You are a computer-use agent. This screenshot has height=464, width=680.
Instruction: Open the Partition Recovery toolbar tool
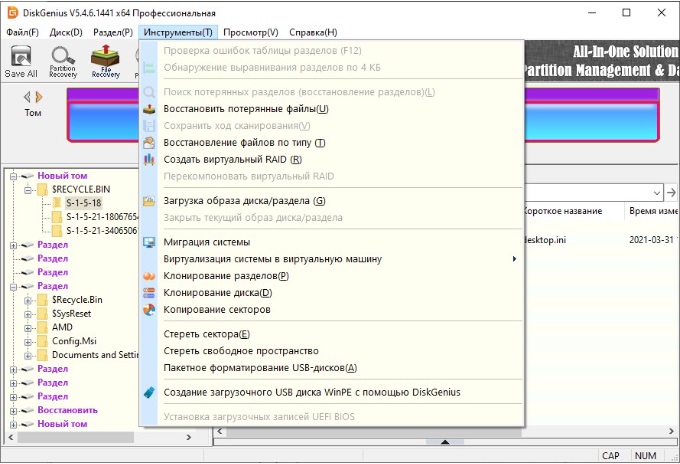point(64,62)
